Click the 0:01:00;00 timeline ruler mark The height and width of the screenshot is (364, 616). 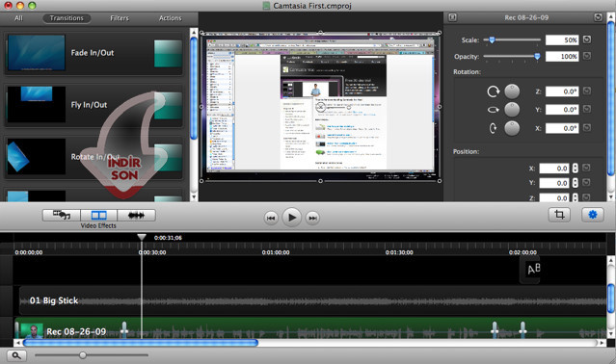pos(276,252)
